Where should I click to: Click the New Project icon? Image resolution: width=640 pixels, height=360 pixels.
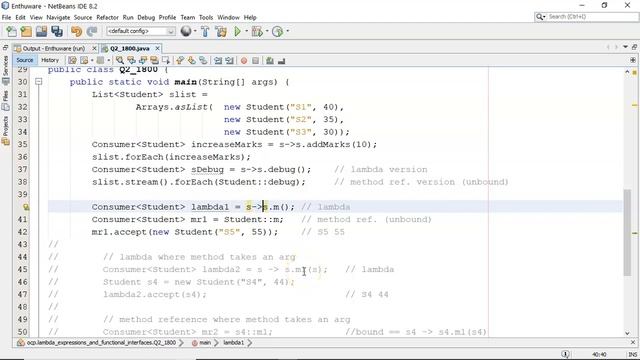tap(26, 31)
